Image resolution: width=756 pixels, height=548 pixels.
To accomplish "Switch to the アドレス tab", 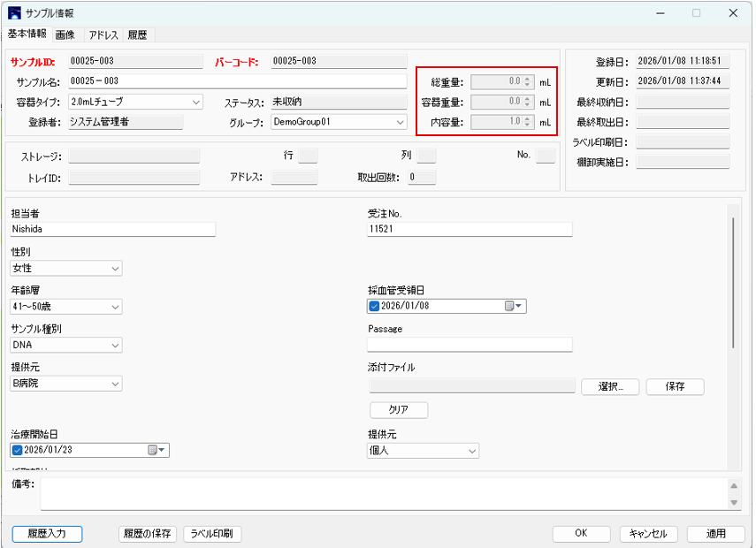I will 103,34.
